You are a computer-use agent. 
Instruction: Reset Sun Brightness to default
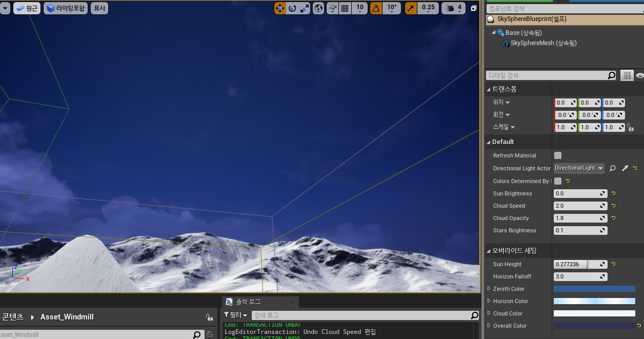coord(613,193)
